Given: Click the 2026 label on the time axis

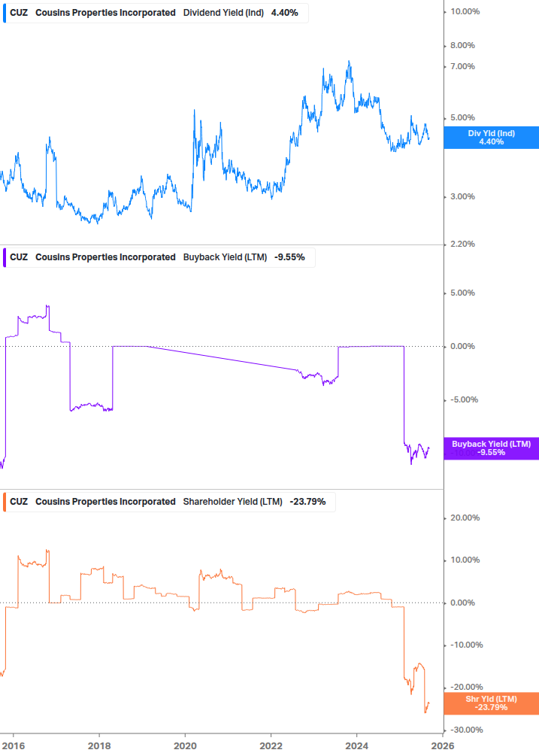Looking at the screenshot, I should [x=443, y=746].
